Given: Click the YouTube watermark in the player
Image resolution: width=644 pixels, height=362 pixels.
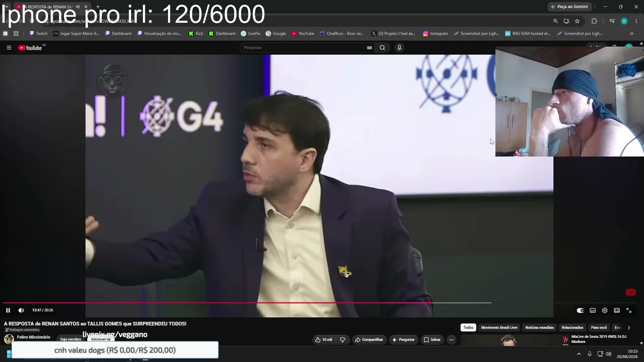Looking at the screenshot, I should 631,293.
